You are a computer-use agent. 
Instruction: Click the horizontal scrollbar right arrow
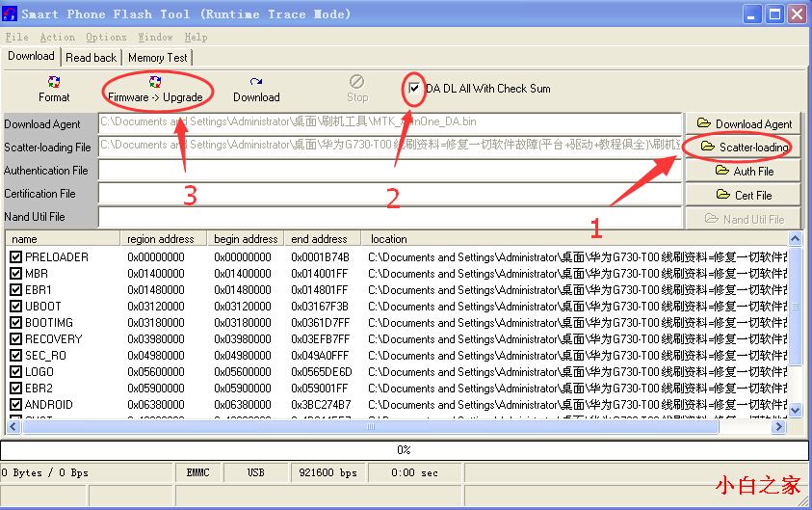pos(778,427)
